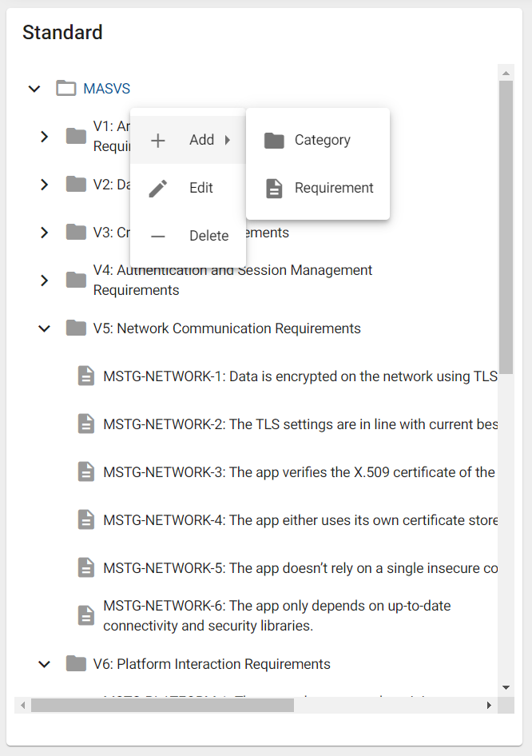Click the MSTG-NETWORK-5 document icon
The height and width of the screenshot is (756, 532).
tap(86, 567)
